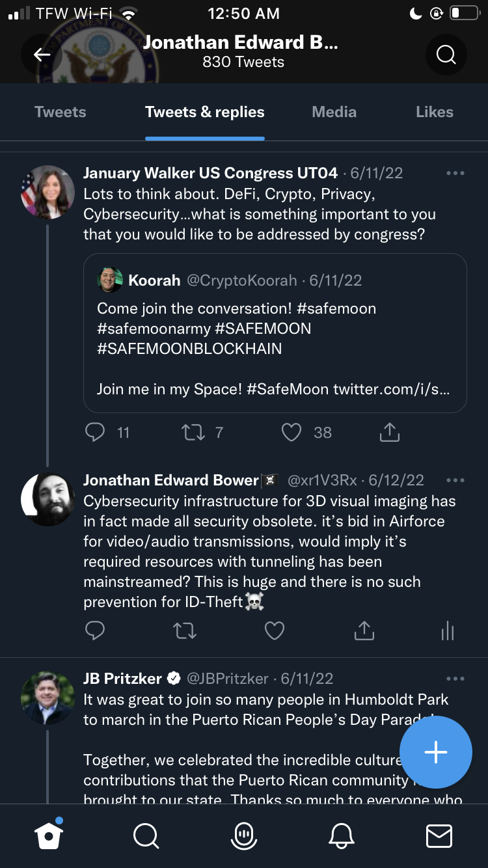Compose a new tweet with plus button

(435, 752)
